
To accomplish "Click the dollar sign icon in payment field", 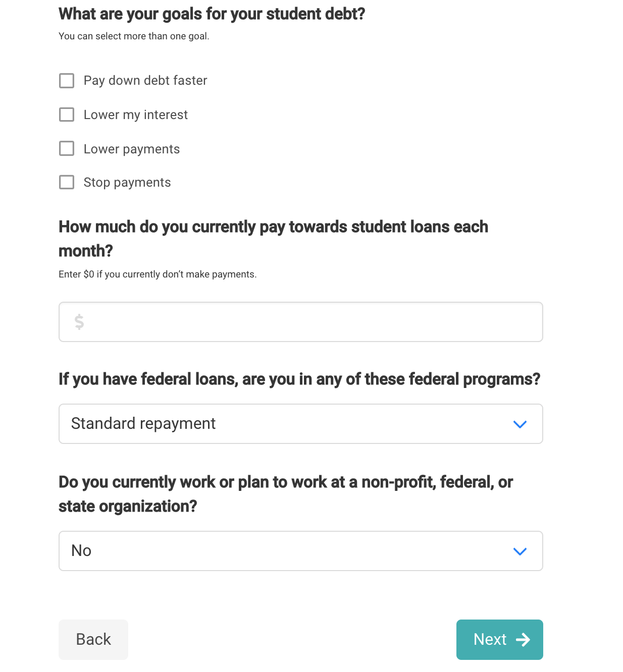I will [79, 322].
